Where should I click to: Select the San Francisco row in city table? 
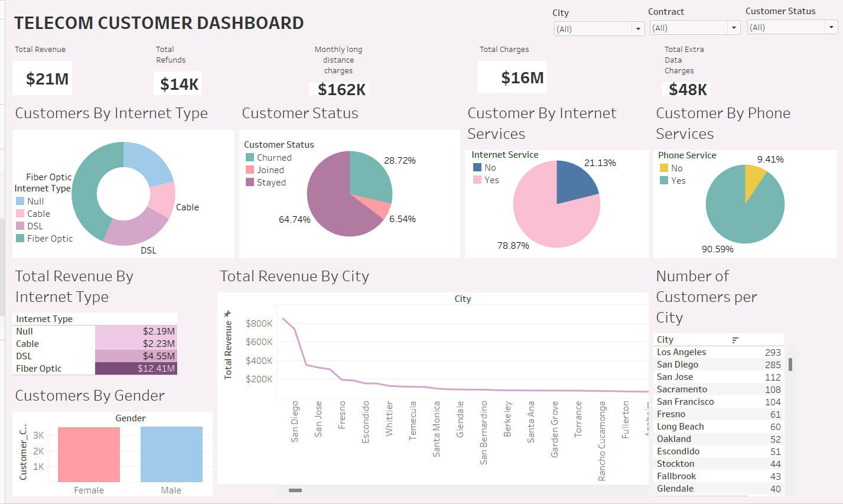(x=685, y=402)
